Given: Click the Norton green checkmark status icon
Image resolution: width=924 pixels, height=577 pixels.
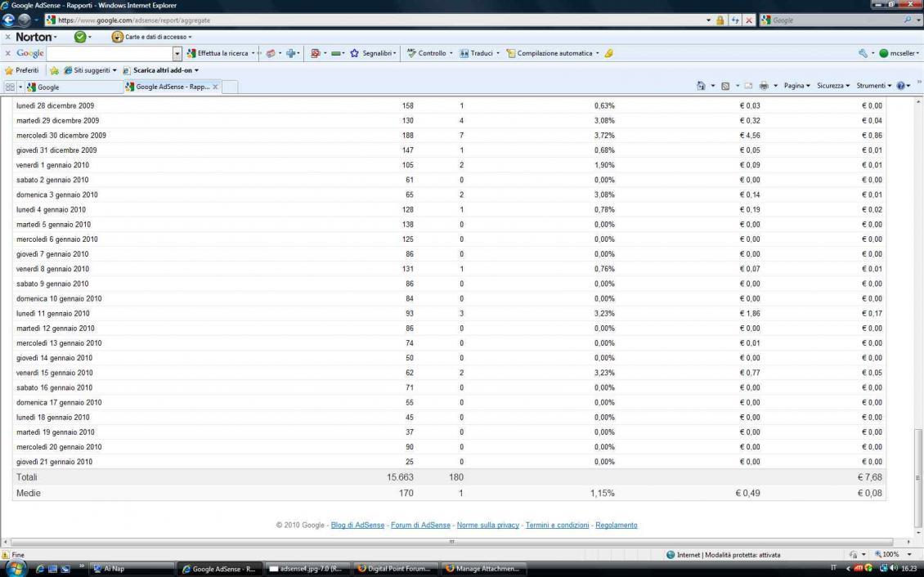Looking at the screenshot, I should pyautogui.click(x=80, y=37).
